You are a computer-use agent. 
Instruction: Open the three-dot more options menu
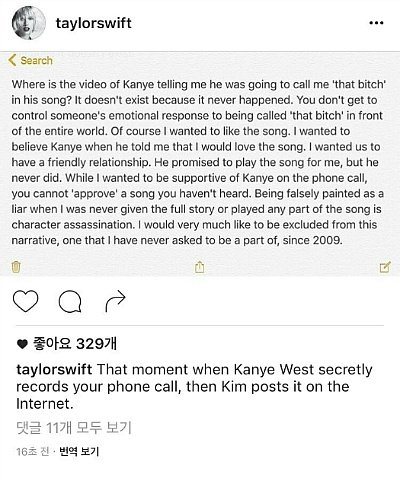[376, 23]
